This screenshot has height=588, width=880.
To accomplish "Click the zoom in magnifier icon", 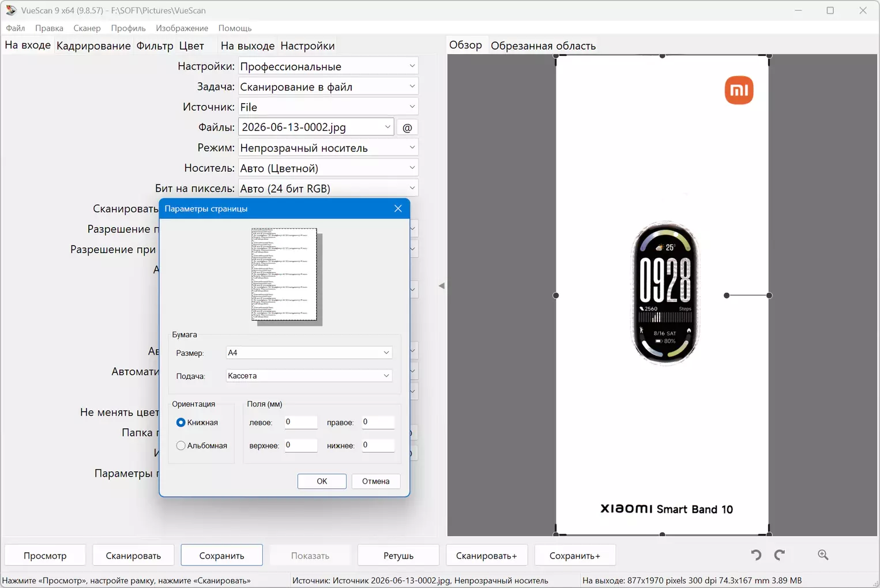I will (823, 555).
